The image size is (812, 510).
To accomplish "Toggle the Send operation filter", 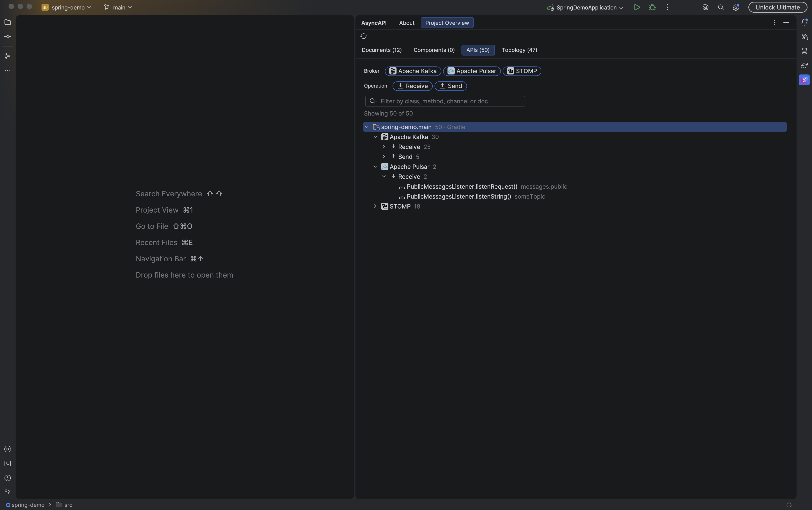I will coord(450,86).
